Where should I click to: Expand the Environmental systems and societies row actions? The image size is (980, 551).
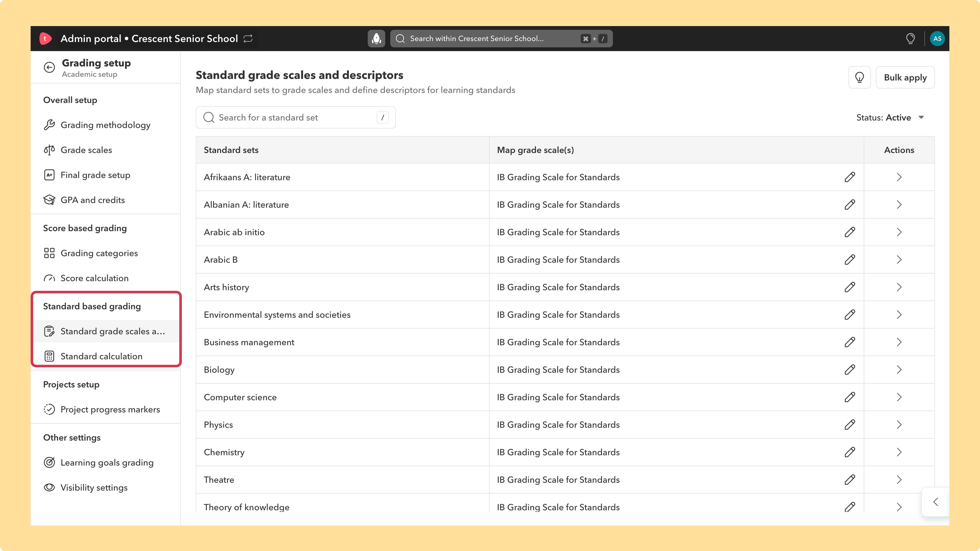[x=899, y=314]
